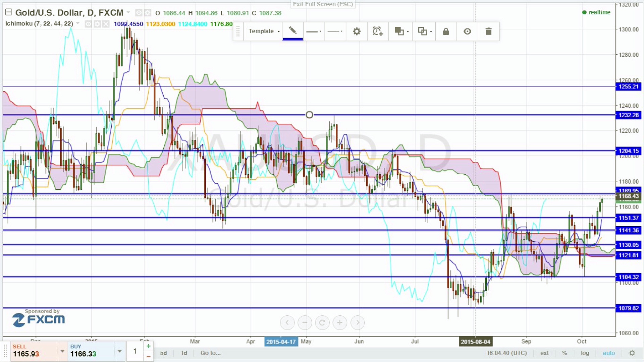Open the line color pencil tool
Screen dimensions: 644x362
(x=292, y=31)
